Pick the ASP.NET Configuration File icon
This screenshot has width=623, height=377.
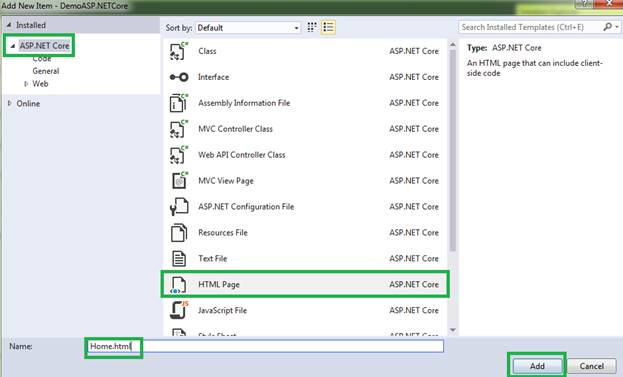pos(178,207)
